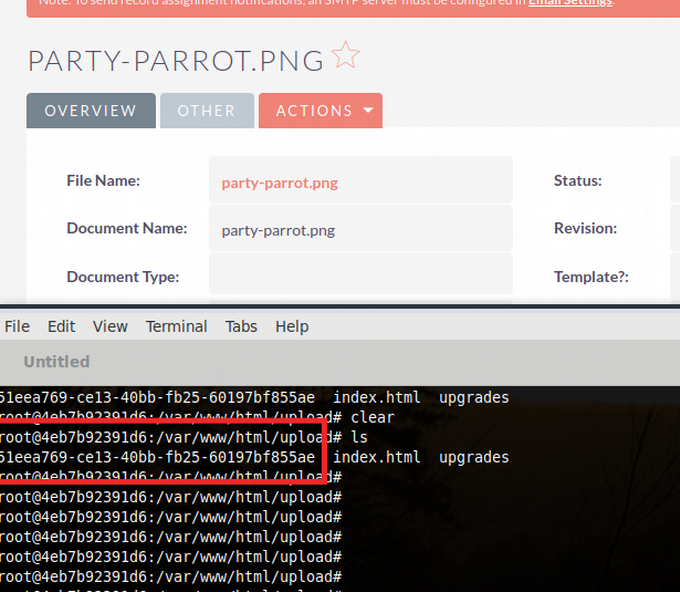
Task: Expand the Actions dropdown
Action: 320,111
